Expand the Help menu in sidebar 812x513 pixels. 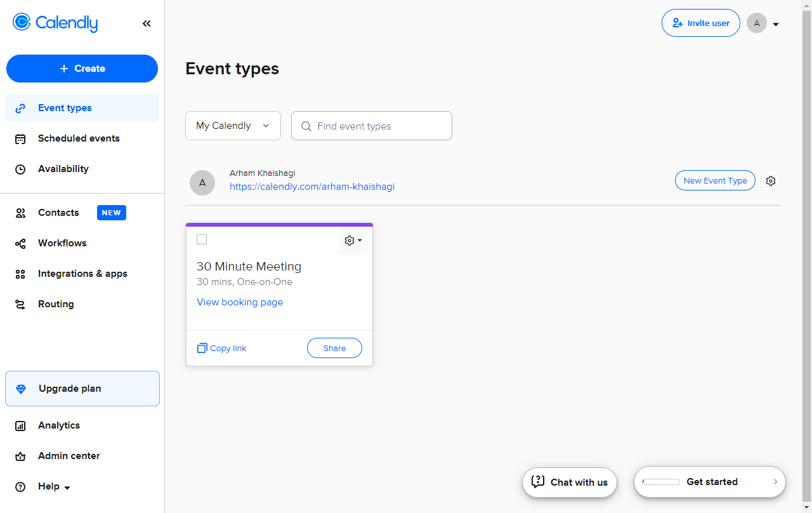(67, 488)
